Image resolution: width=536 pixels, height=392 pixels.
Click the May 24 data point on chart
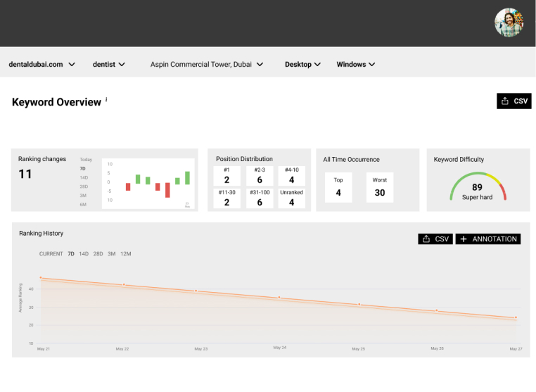click(279, 297)
